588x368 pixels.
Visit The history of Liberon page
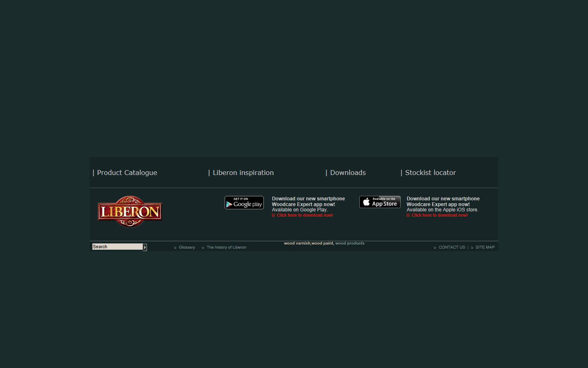[226, 247]
